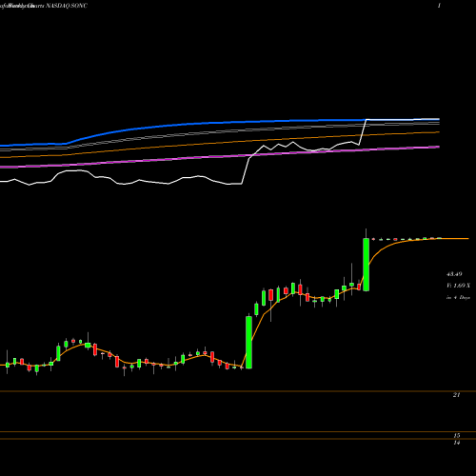Click the NASDAQ SONC chart title

point(67,6)
